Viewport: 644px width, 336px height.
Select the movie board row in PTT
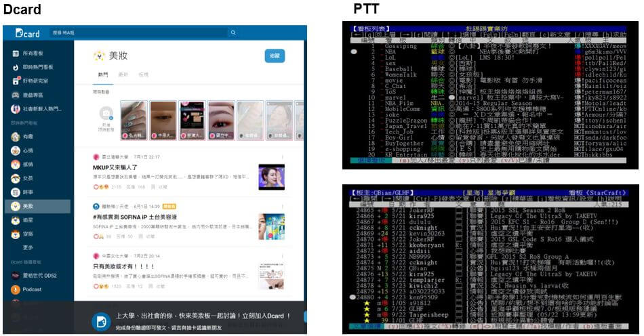[489, 81]
